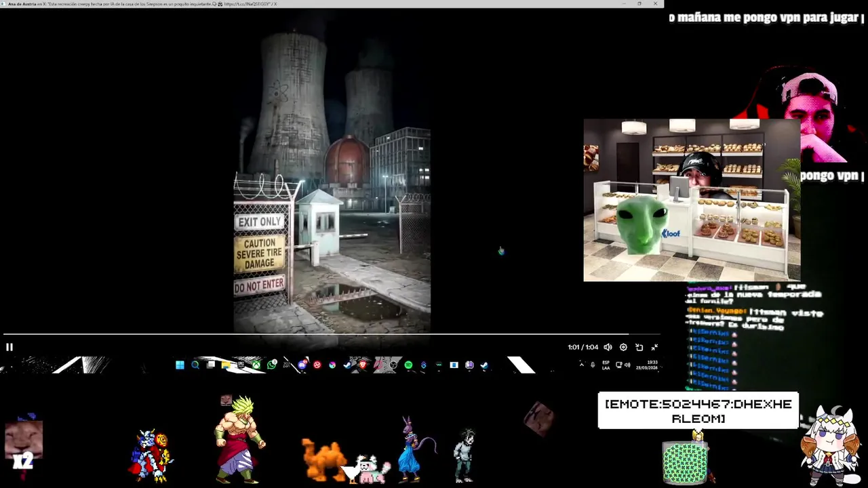The width and height of the screenshot is (868, 488).
Task: Mute the video with the player's speaker icon
Action: click(x=608, y=347)
